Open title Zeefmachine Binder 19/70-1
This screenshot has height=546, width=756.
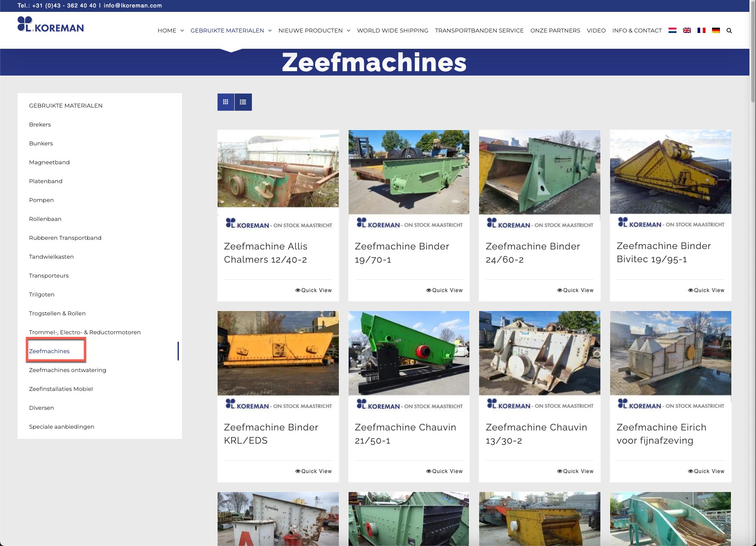click(x=402, y=253)
